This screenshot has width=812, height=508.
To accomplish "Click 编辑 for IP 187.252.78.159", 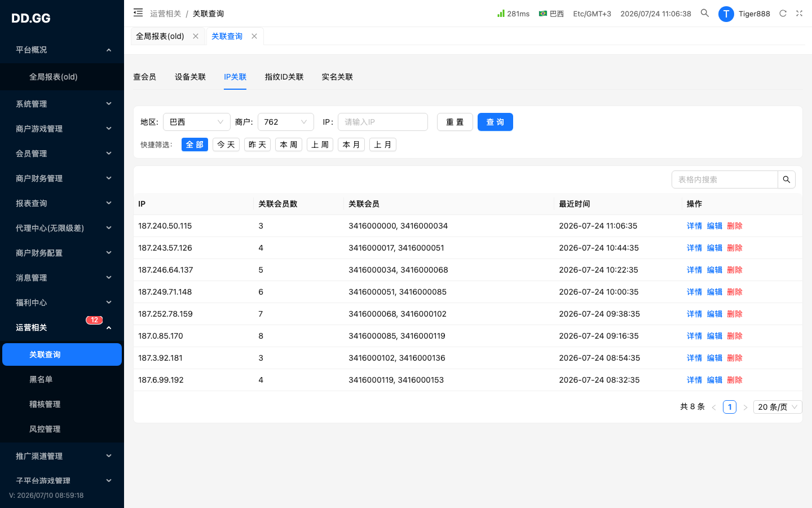I will (714, 314).
